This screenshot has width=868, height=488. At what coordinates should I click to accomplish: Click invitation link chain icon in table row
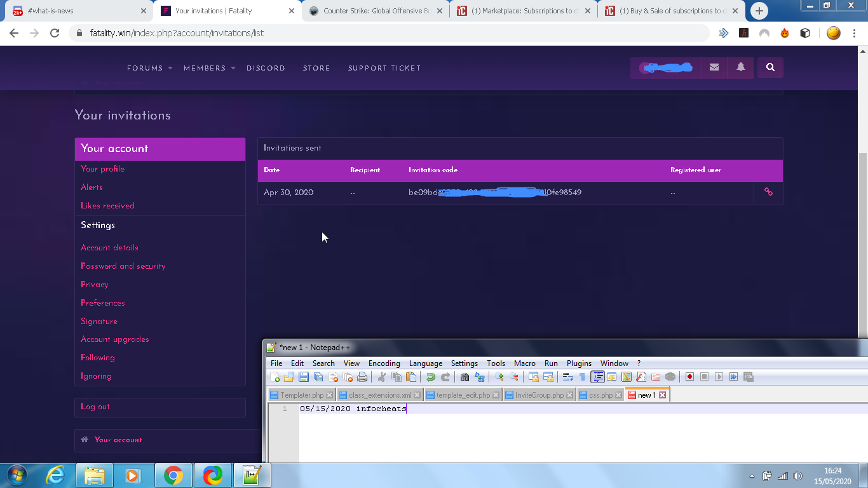point(768,192)
